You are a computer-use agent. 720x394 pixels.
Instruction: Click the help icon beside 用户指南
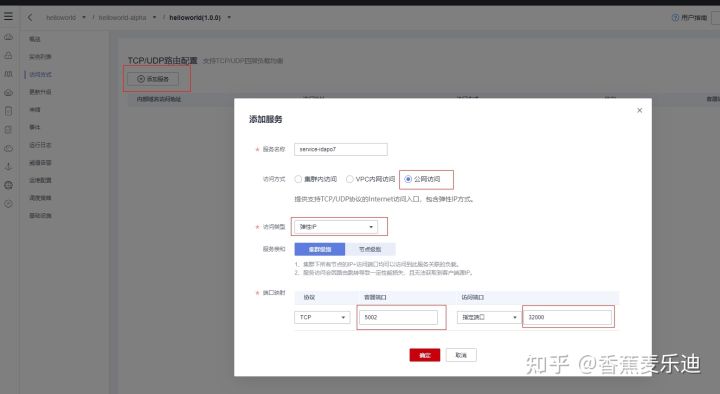(x=675, y=17)
